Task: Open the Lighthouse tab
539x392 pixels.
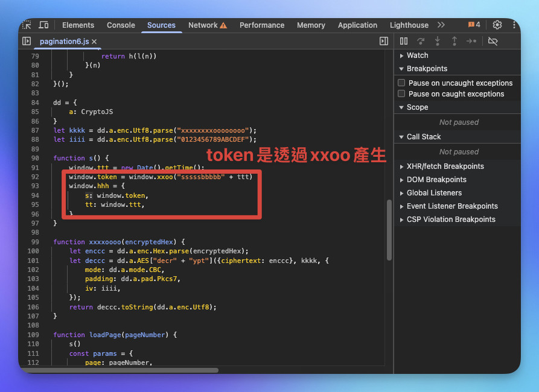Action: click(x=409, y=25)
